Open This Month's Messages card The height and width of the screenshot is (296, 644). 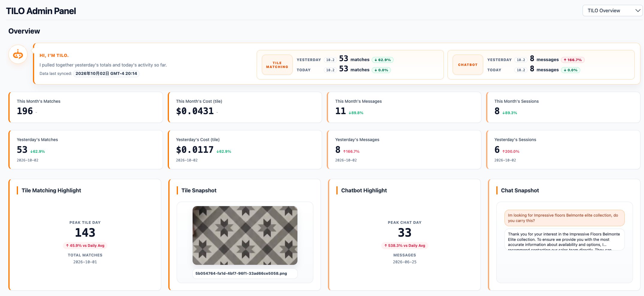pos(404,107)
